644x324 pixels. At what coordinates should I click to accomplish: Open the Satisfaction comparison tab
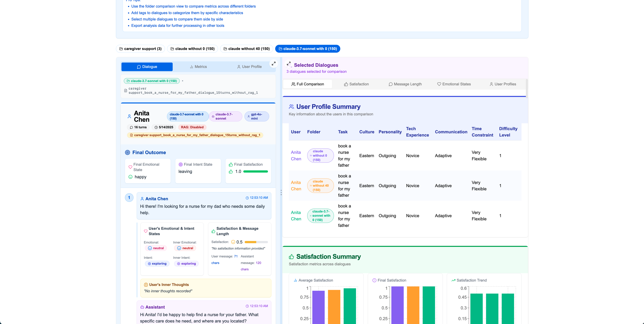tap(356, 84)
